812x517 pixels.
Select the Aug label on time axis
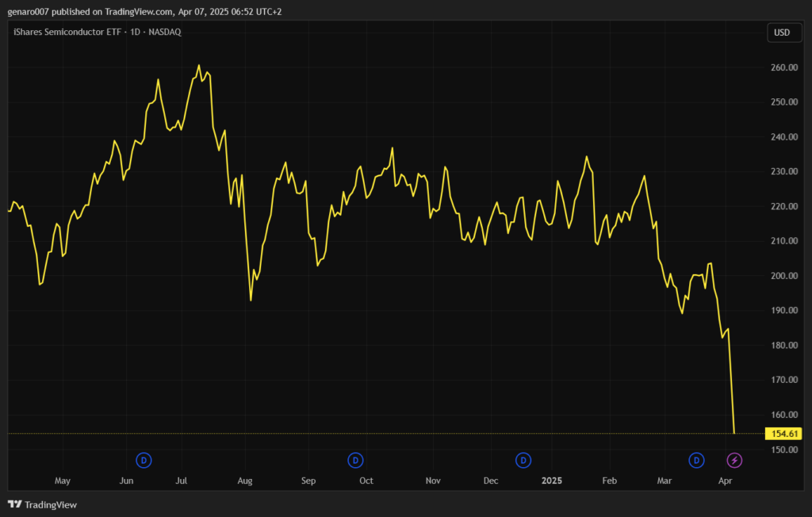pyautogui.click(x=245, y=481)
